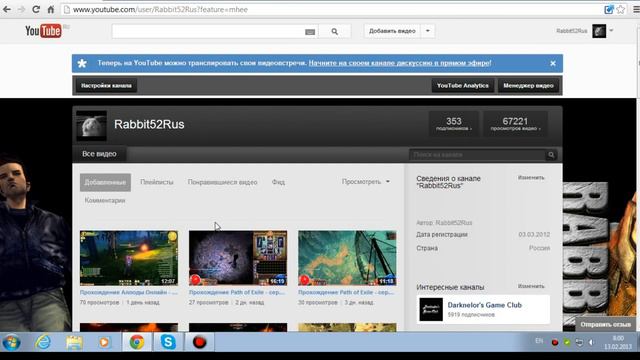The width and height of the screenshot is (640, 360).
Task: Select the Добавленные tab
Action: click(105, 182)
